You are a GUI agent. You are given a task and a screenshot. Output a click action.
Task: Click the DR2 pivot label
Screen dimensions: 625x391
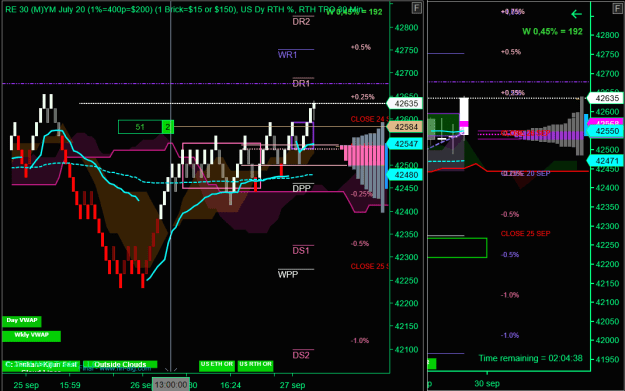301,22
